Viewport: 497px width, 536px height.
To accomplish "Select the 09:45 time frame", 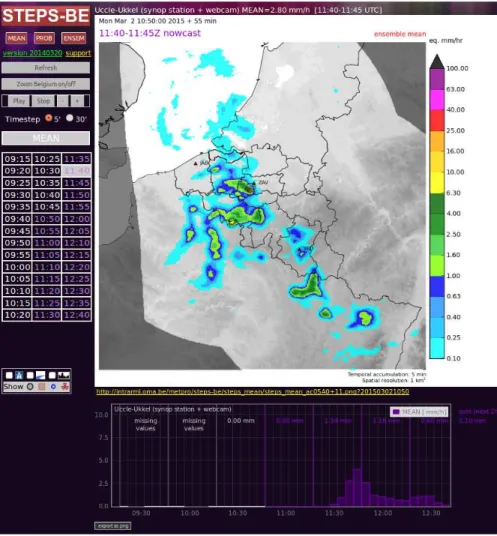I will pos(17,231).
